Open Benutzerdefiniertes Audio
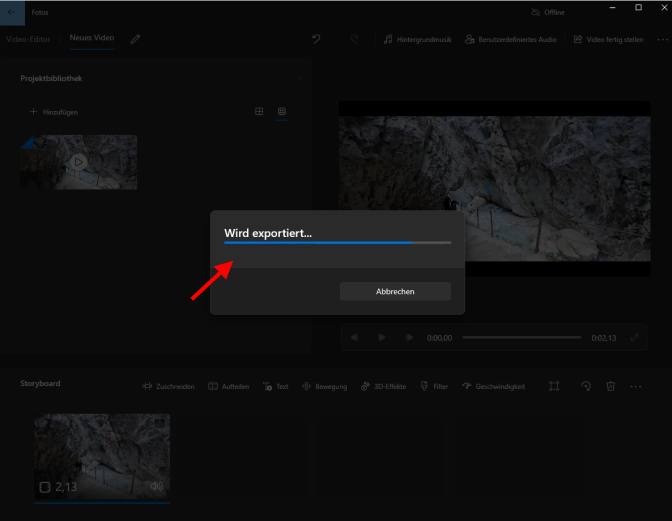Viewport: 672px width, 521px height. [511, 39]
